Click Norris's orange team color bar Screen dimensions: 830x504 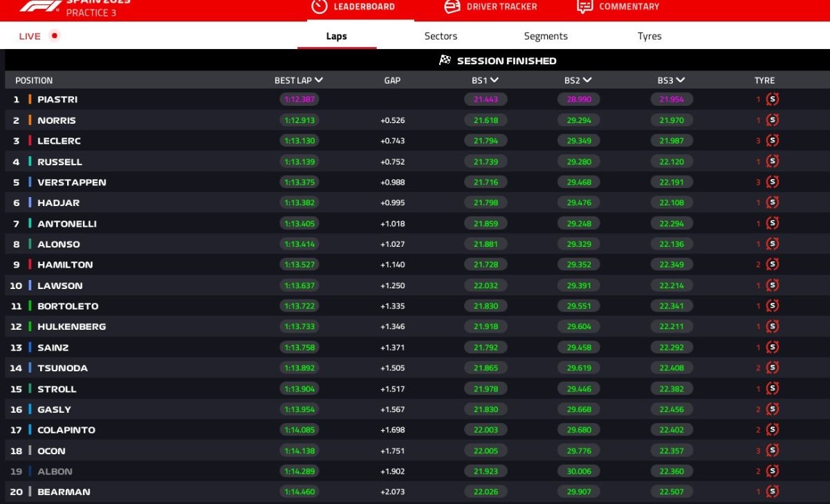pos(30,120)
